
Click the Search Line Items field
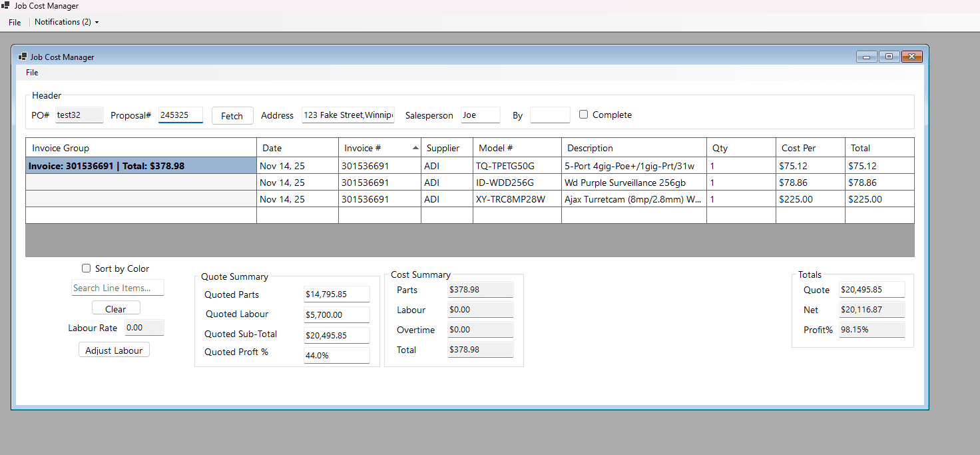(117, 288)
